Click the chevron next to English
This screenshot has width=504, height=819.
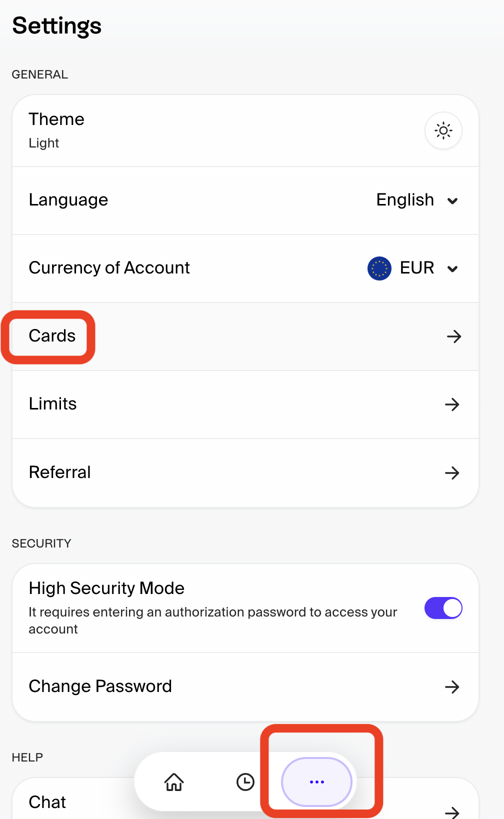[453, 201]
